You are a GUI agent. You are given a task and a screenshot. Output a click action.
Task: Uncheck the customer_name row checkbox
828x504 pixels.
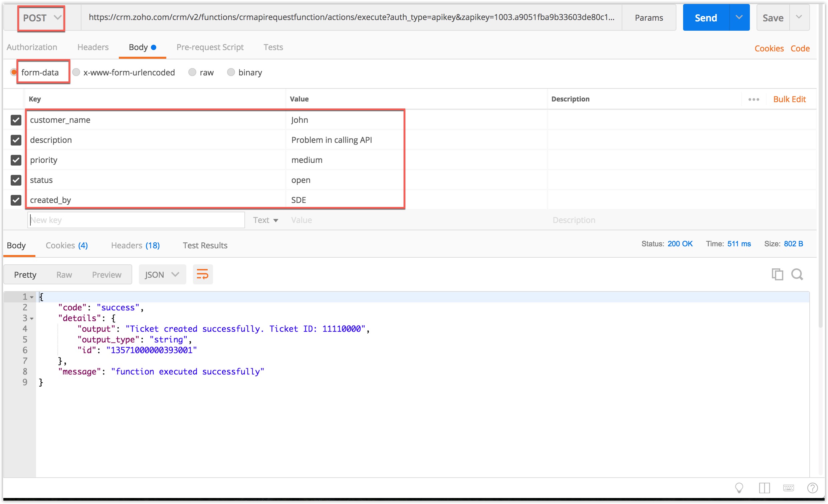point(16,120)
